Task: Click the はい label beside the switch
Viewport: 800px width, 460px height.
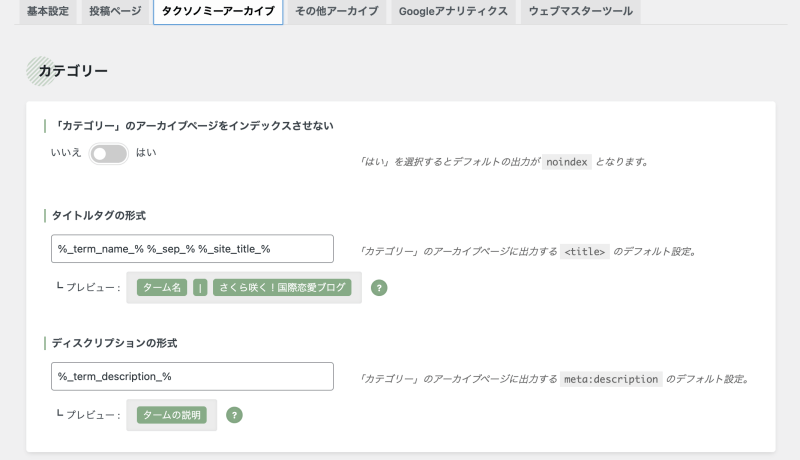Action: 146,152
